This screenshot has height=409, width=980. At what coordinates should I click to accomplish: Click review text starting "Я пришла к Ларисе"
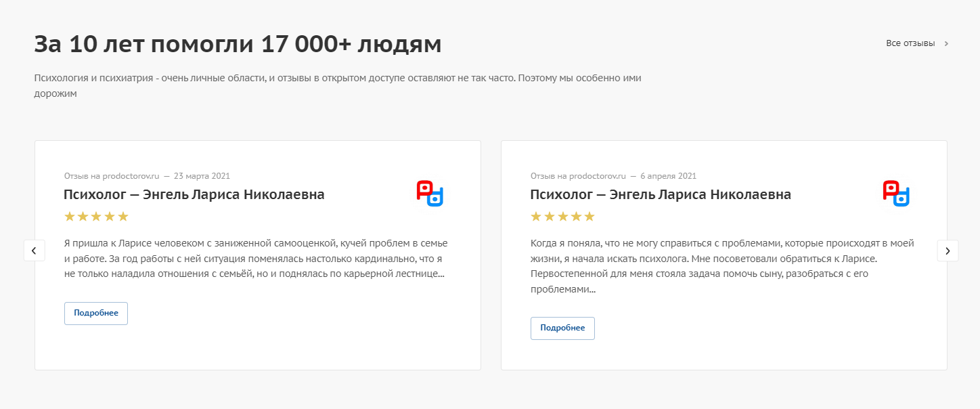pyautogui.click(x=255, y=259)
